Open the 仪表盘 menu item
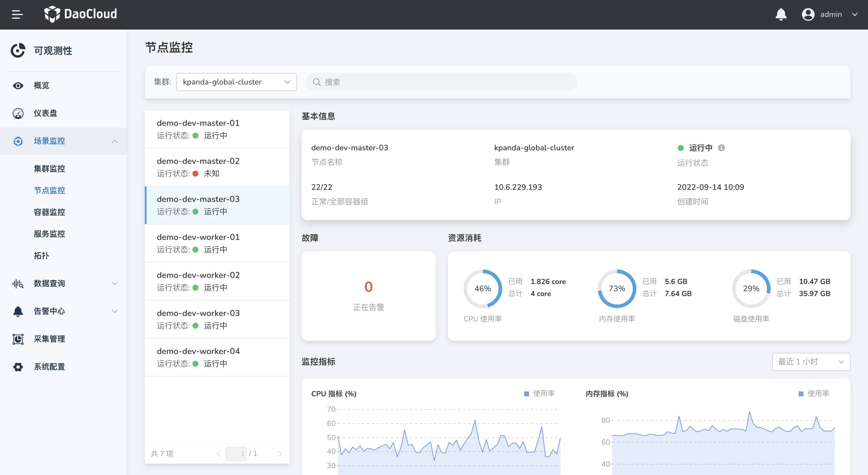 click(x=63, y=113)
